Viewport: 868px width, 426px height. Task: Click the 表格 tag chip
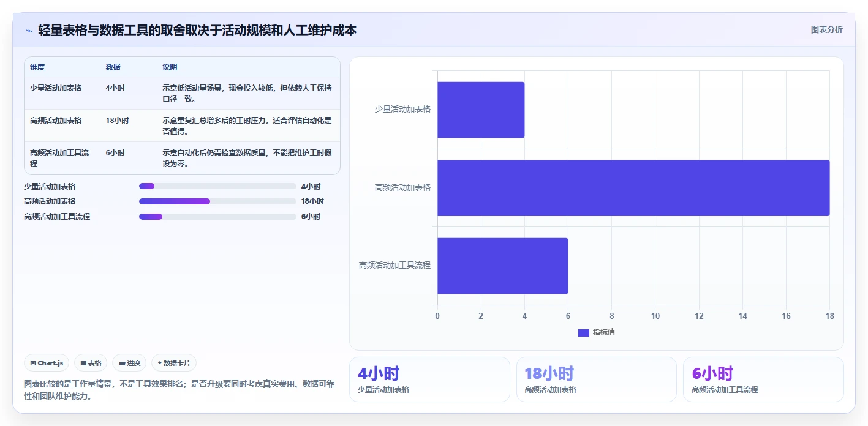[x=91, y=363]
